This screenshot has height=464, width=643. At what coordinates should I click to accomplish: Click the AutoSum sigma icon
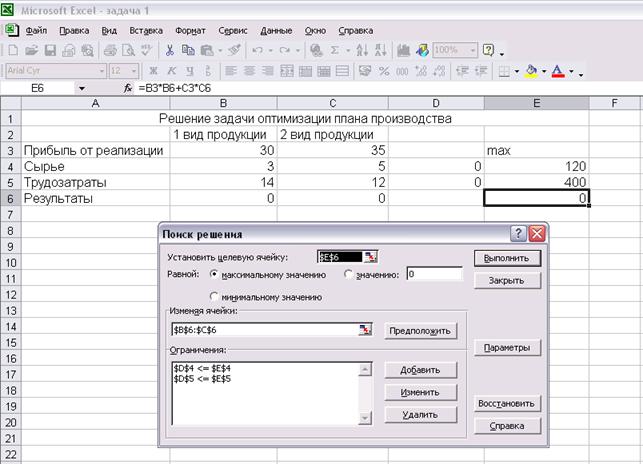(x=333, y=50)
